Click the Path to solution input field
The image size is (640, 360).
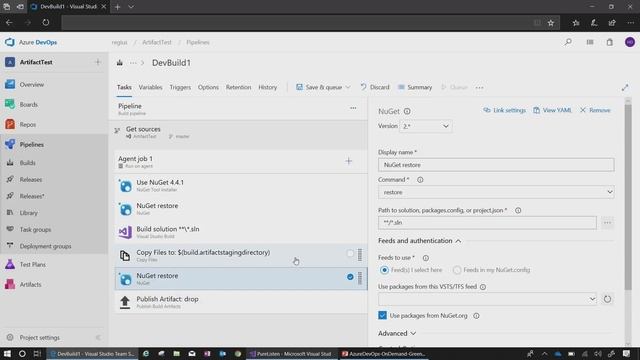[487, 223]
